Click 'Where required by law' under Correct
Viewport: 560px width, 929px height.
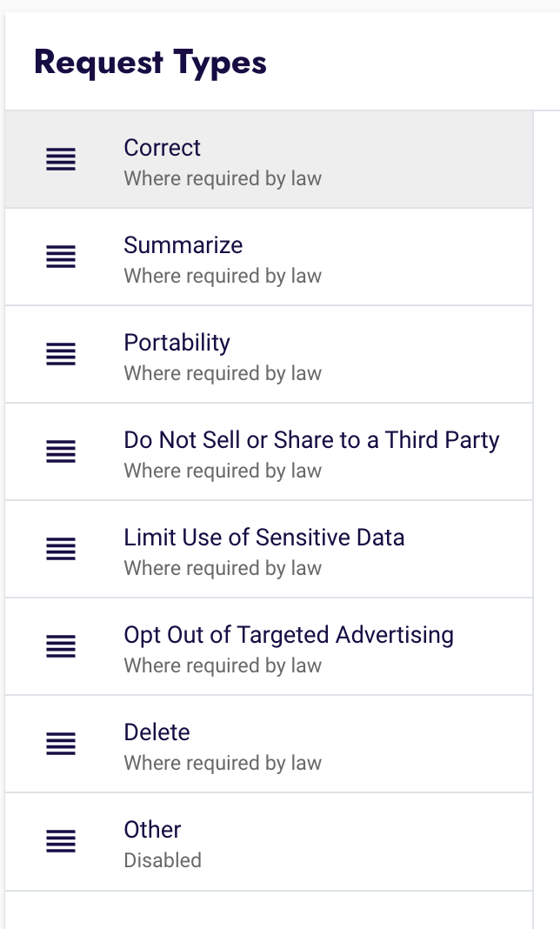222,178
